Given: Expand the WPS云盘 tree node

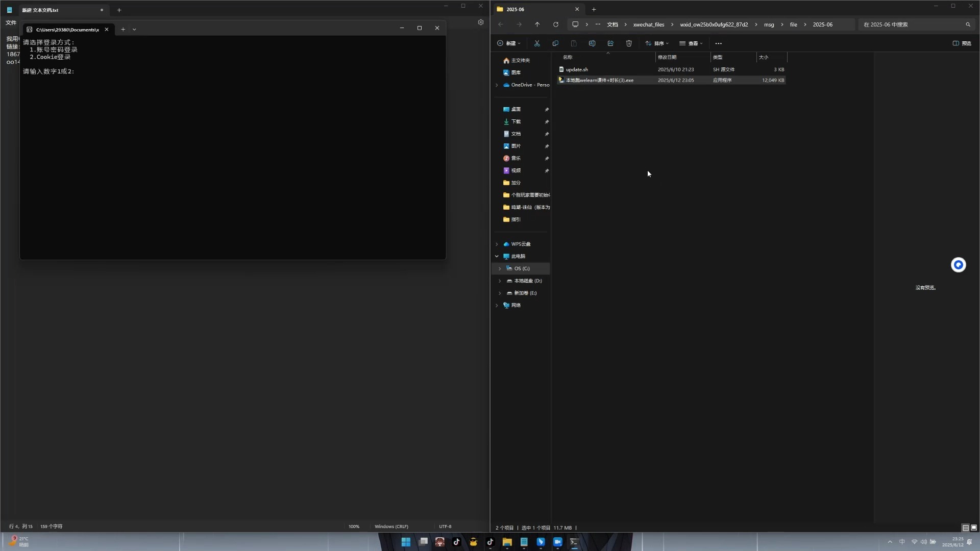Looking at the screenshot, I should pyautogui.click(x=497, y=244).
